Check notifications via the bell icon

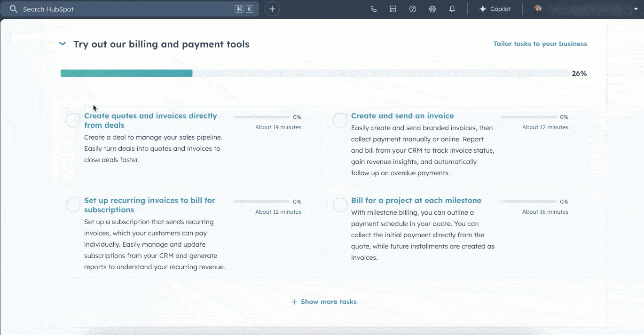click(x=452, y=8)
